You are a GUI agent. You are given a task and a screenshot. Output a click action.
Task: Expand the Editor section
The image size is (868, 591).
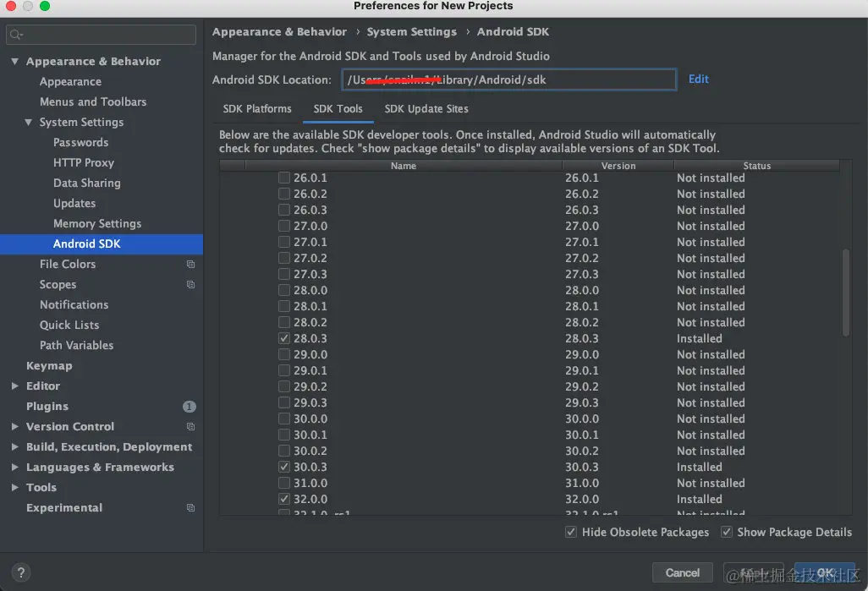pyautogui.click(x=15, y=386)
